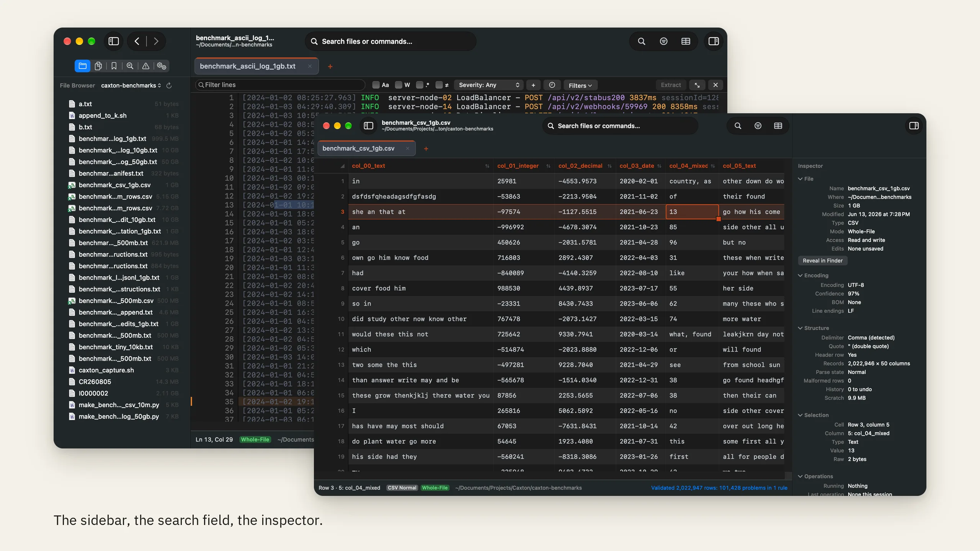Toggle the sidebar in the log window
The width and height of the screenshot is (980, 551).
pyautogui.click(x=114, y=41)
